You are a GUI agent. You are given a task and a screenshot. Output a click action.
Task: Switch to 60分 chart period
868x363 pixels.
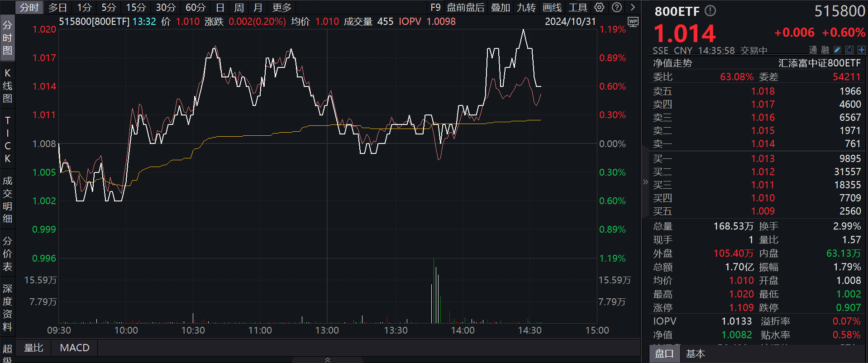tap(196, 7)
